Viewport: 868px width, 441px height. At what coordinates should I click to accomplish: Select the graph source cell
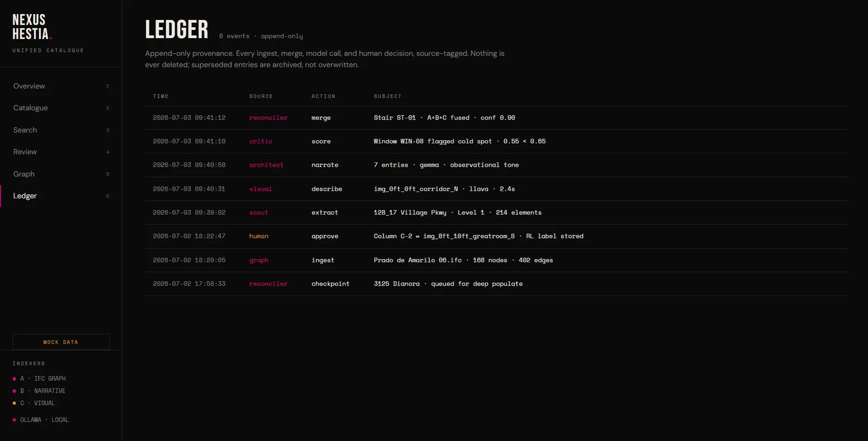coord(259,260)
